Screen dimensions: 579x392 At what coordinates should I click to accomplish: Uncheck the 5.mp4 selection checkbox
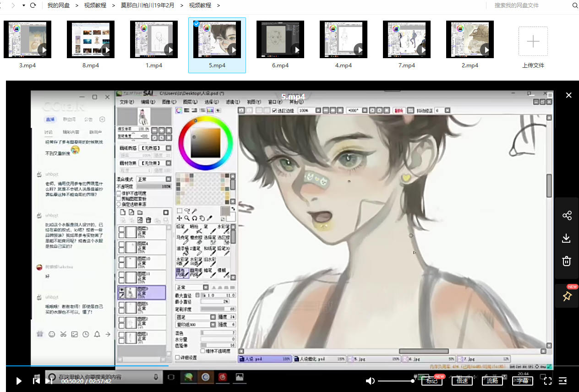[197, 24]
